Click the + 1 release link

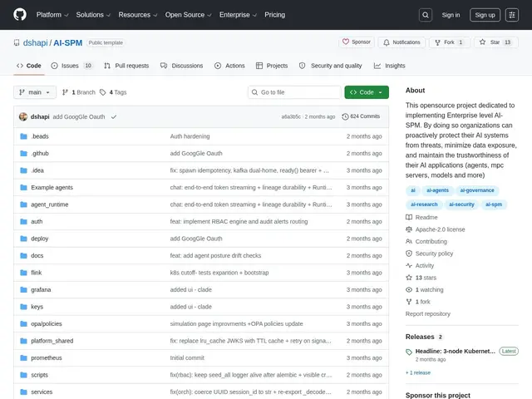pos(418,372)
